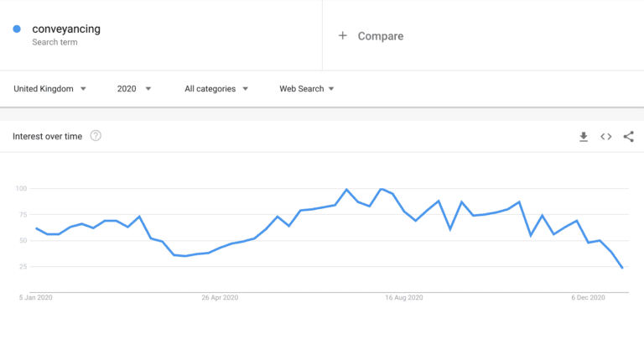Image resolution: width=644 pixels, height=340 pixels.
Task: Select the 6 Dec 2020 axis label
Action: click(588, 297)
